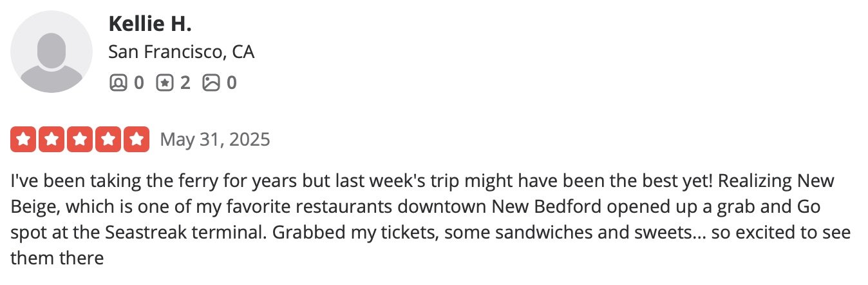Open the Kellie H. profile name link
Screen dimensions: 868x285
150,24
